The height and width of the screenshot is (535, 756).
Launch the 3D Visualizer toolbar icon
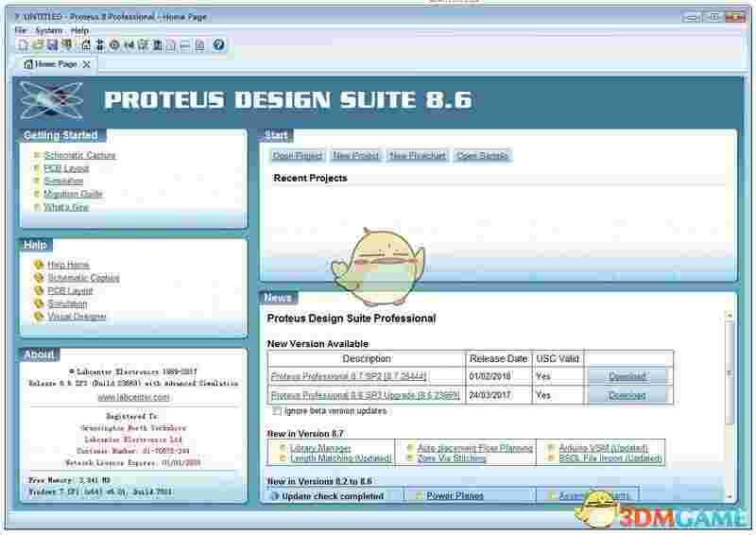(129, 44)
